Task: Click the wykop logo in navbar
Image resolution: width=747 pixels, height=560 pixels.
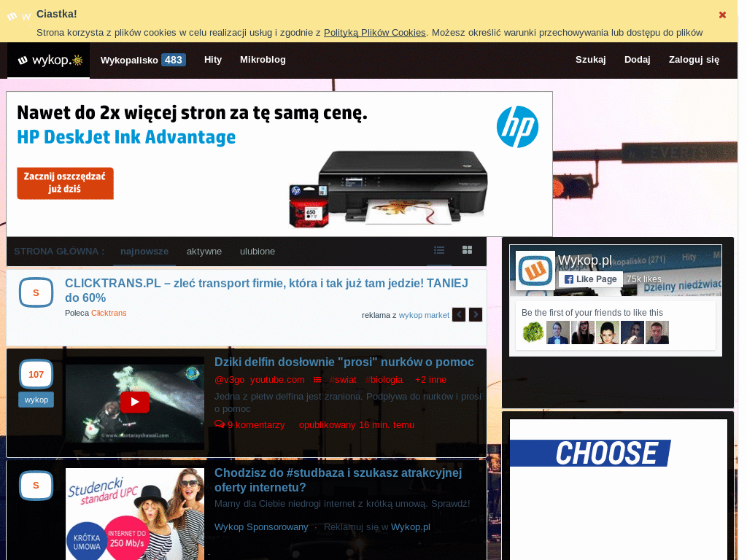Action: point(49,61)
